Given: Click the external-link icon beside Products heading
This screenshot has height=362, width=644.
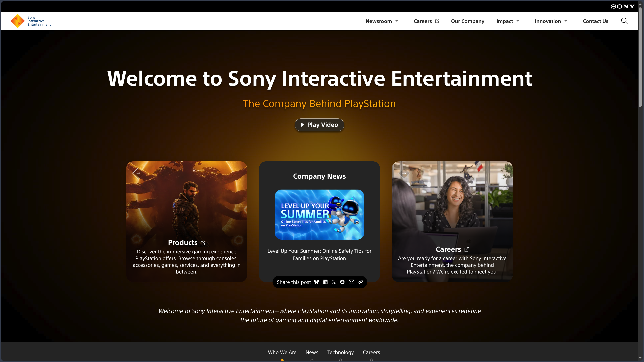Looking at the screenshot, I should [x=203, y=243].
